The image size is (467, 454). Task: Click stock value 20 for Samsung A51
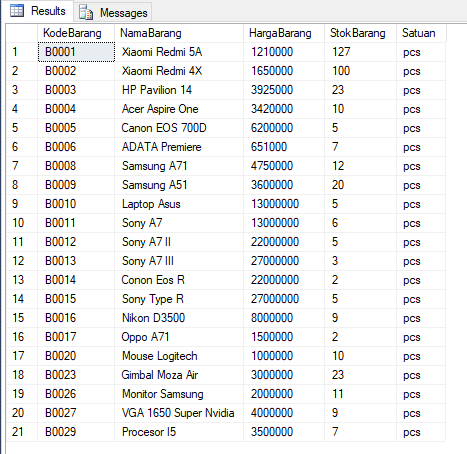[x=361, y=185]
